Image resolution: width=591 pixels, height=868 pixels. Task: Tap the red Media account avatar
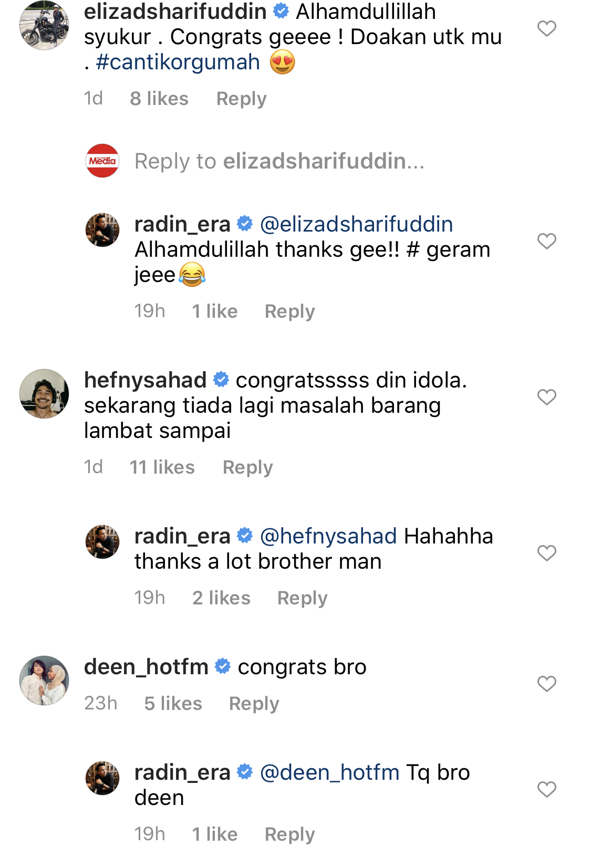coord(102,161)
